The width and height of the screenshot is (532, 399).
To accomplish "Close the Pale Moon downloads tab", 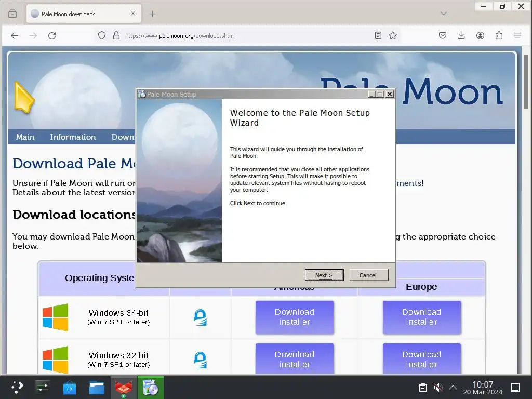I will 133,14.
